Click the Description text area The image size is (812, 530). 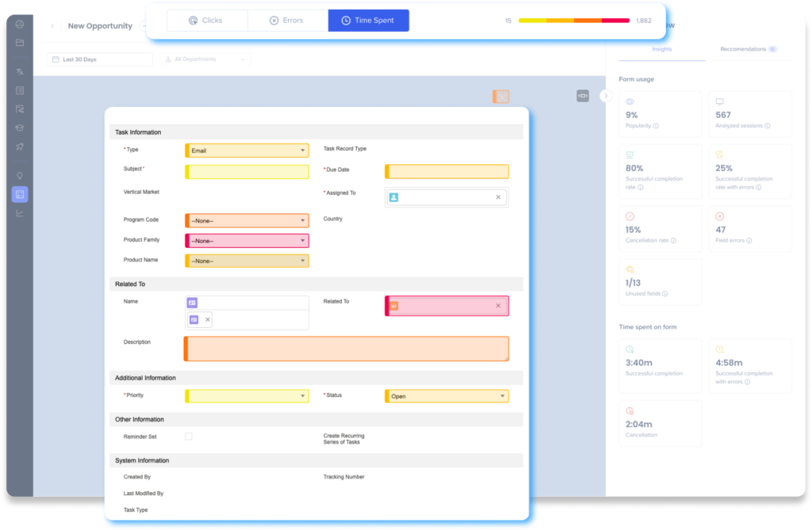tap(347, 349)
